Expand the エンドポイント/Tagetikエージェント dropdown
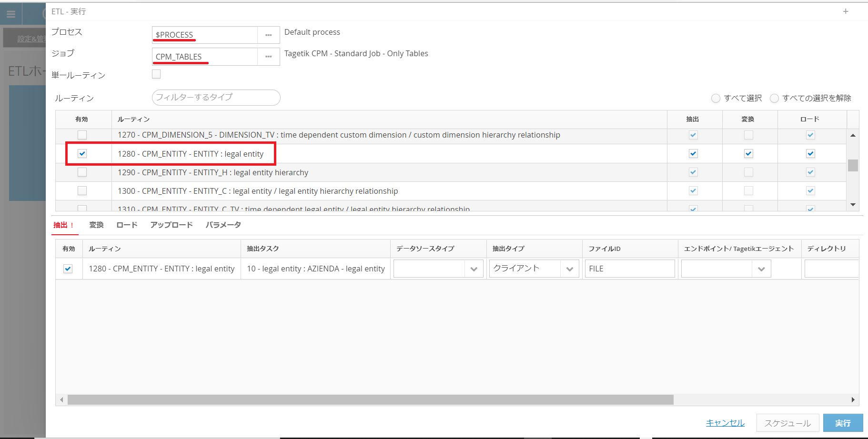868x439 pixels. (761, 269)
